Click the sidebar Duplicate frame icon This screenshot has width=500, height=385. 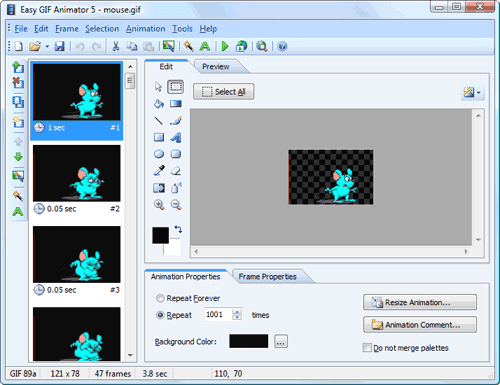click(x=18, y=102)
